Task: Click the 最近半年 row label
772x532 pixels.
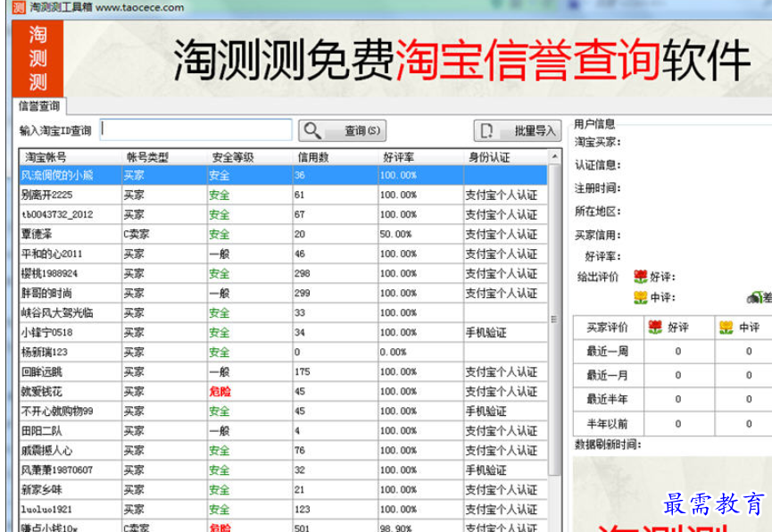Action: [x=608, y=400]
